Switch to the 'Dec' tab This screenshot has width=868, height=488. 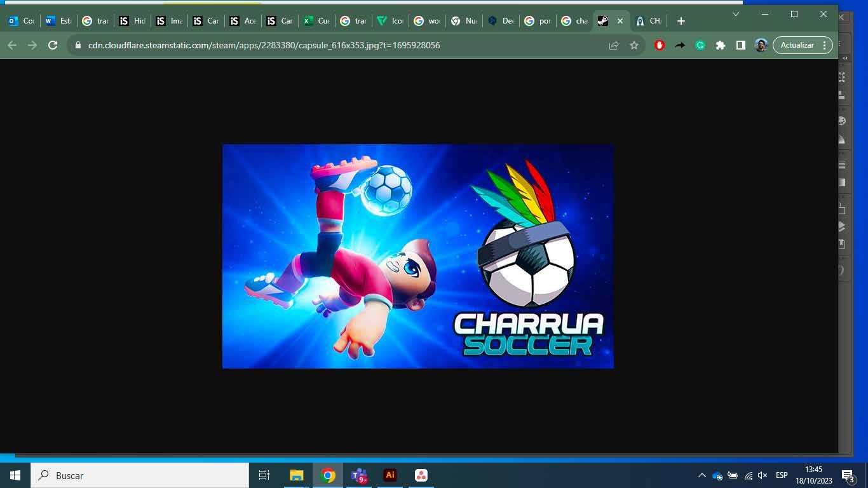[x=500, y=21]
